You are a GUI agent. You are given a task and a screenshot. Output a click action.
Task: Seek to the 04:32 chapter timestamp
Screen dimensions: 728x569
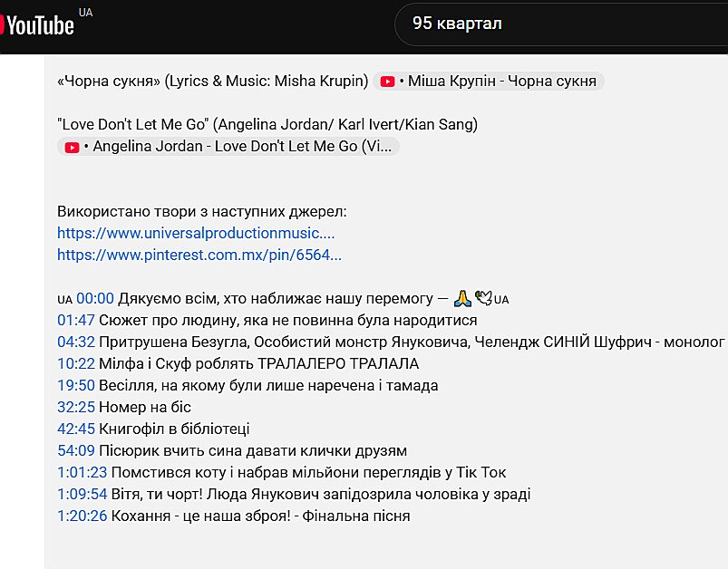coord(76,342)
